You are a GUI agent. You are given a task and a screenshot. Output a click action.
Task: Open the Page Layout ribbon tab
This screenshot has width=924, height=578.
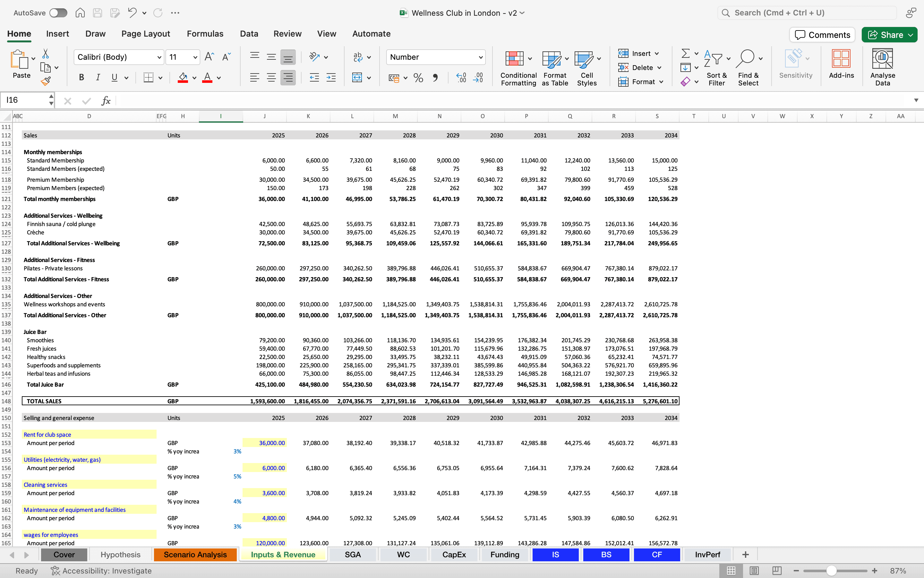[x=145, y=34]
